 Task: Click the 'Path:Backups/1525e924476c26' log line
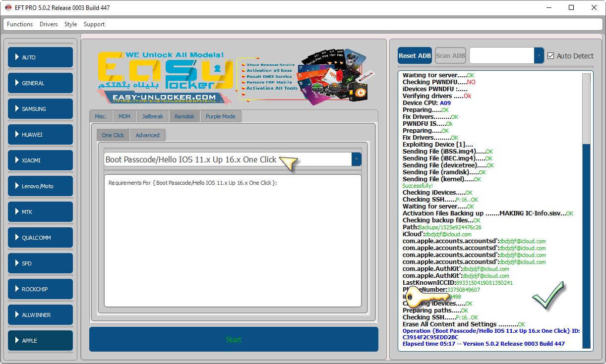point(442,227)
